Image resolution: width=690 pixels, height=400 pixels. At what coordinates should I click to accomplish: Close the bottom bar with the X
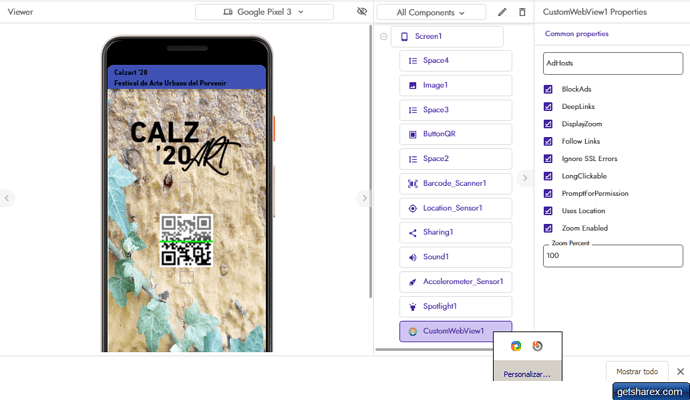pyautogui.click(x=680, y=372)
